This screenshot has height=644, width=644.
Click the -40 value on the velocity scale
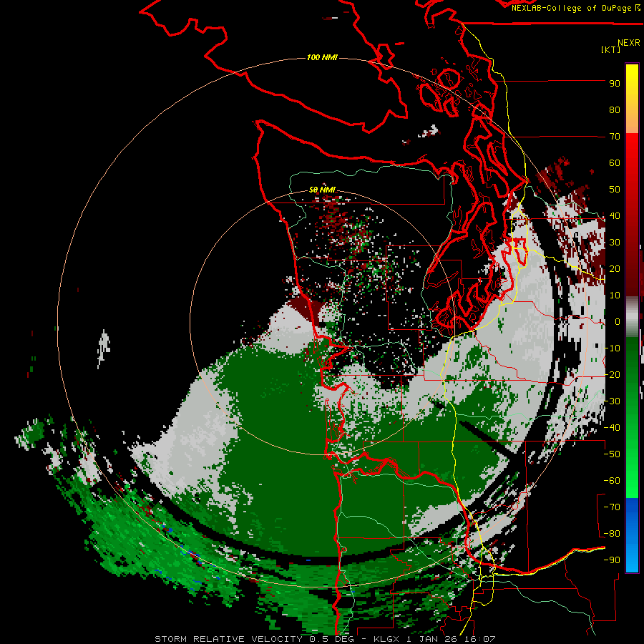[x=612, y=428]
